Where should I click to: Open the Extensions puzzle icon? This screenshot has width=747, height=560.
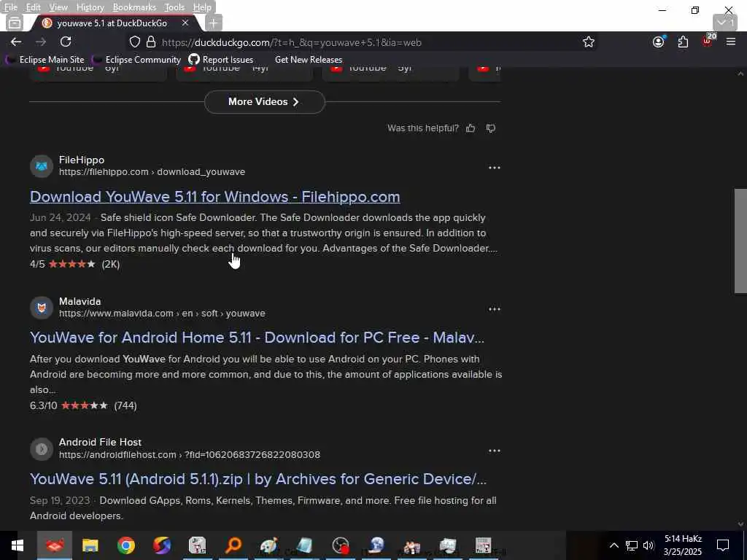coord(683,42)
